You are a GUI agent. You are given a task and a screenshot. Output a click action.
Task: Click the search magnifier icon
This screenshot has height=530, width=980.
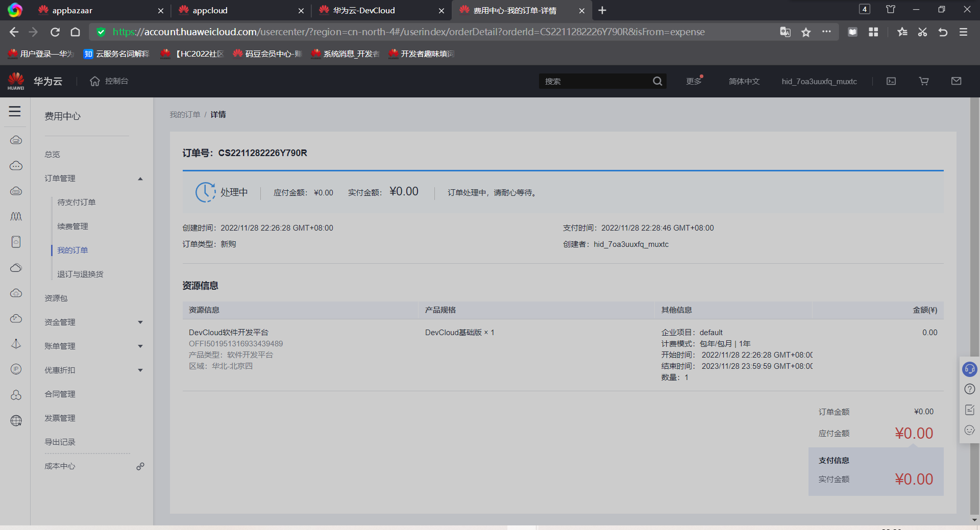click(657, 81)
